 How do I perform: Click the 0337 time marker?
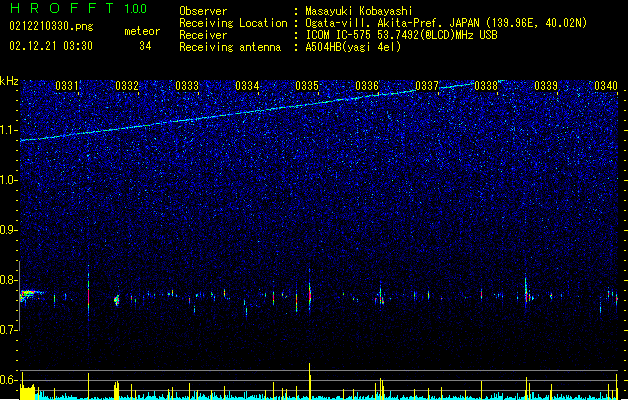(427, 86)
